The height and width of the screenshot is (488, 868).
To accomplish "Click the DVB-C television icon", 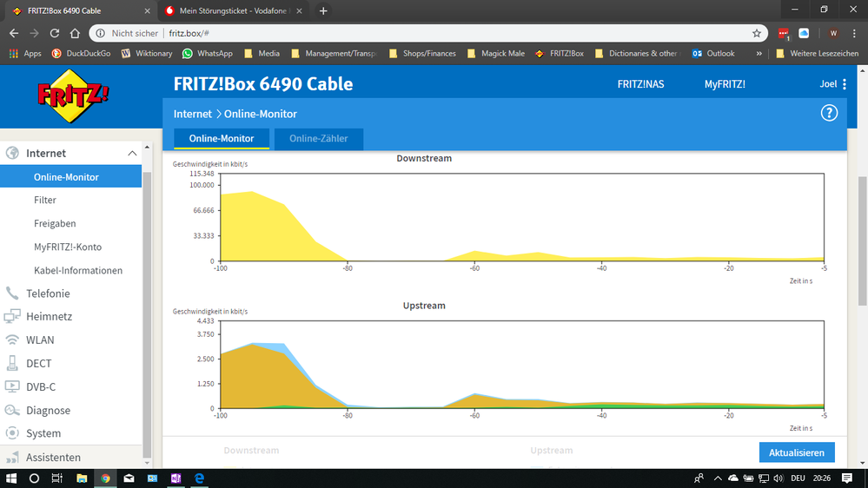I will coord(12,386).
